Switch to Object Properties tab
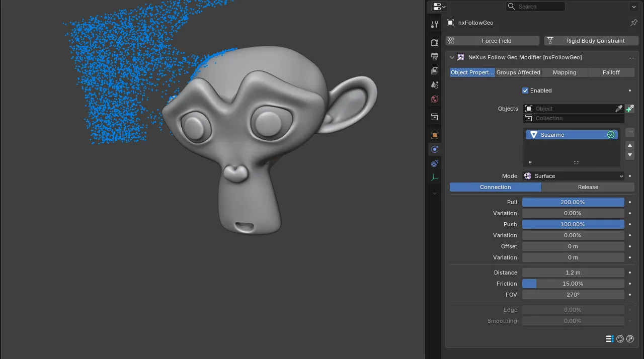Screen dimensions: 644x359 click(472, 72)
